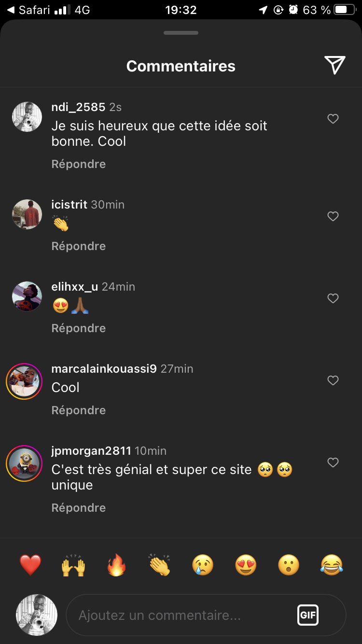
Task: Choose the clapping hands emoji in quick bar
Action: pos(160,565)
